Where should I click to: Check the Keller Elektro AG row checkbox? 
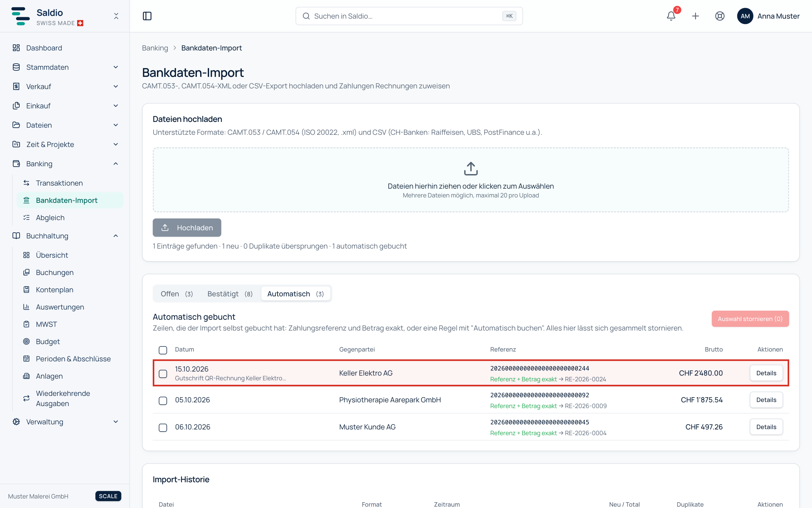click(163, 374)
